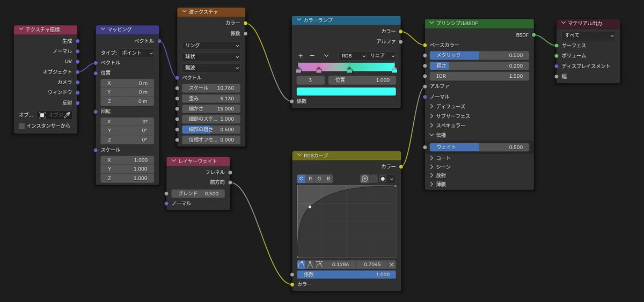Zoom out of the RGB curve view

(374, 179)
